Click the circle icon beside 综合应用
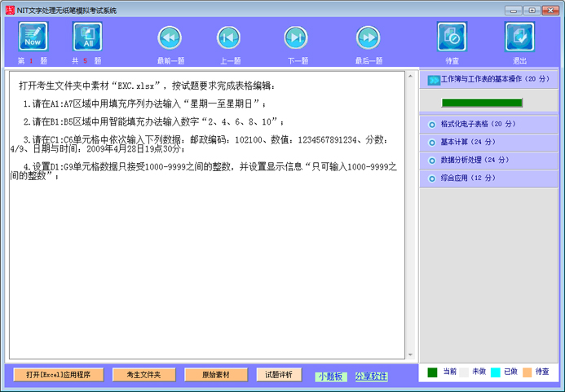Viewport: 565px width, 392px height. pyautogui.click(x=431, y=178)
